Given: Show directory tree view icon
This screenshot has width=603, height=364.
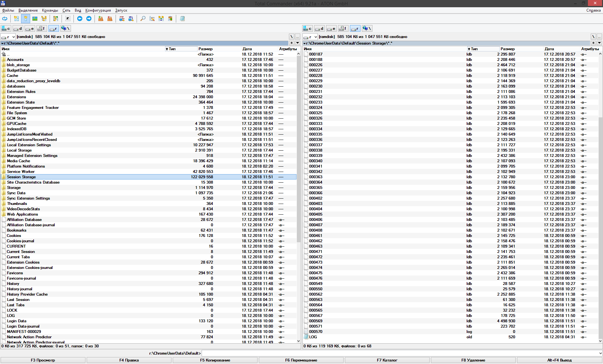Looking at the screenshot, I should [44, 19].
